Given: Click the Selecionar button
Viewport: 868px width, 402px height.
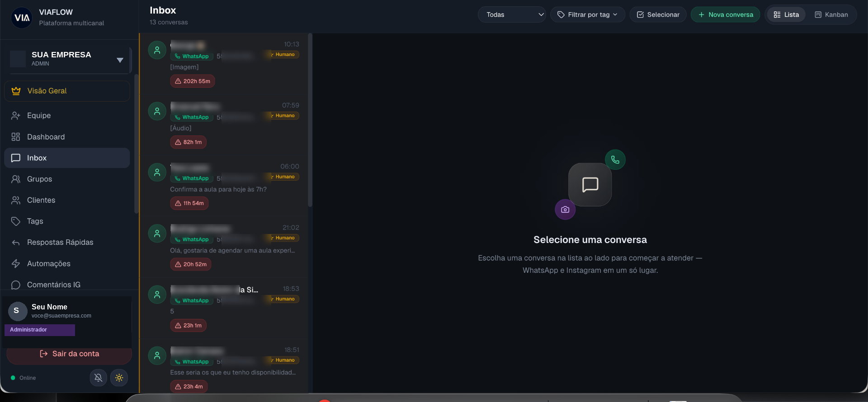Looking at the screenshot, I should click(658, 14).
